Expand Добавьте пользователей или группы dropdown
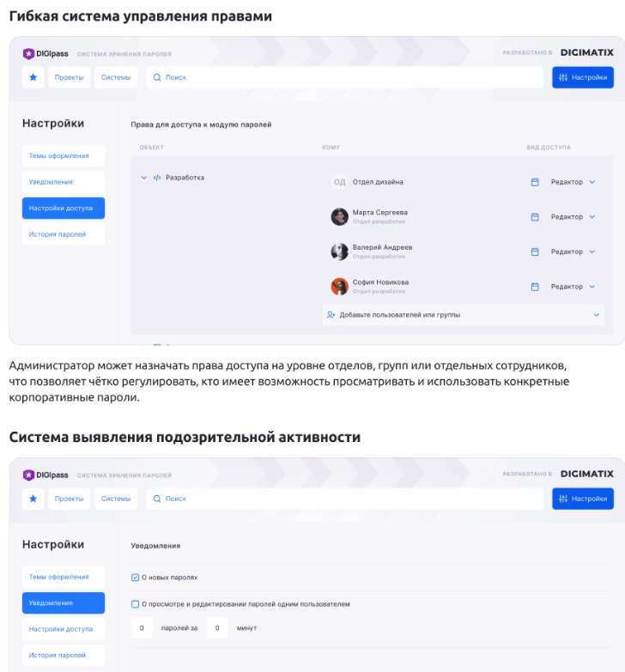625x672 pixels. [x=596, y=315]
